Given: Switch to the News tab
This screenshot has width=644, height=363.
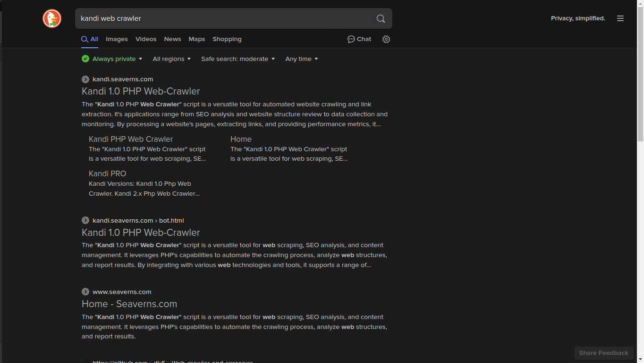Looking at the screenshot, I should pos(172,39).
